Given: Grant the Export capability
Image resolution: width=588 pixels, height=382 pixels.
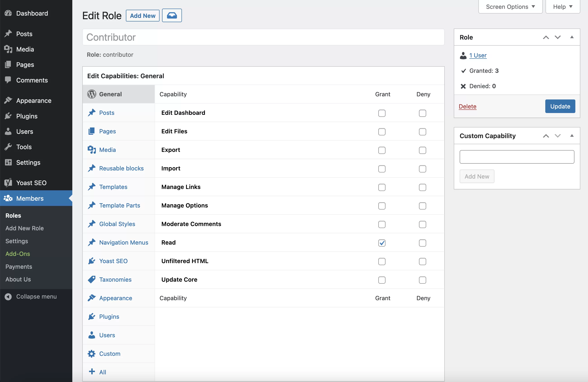Looking at the screenshot, I should [382, 150].
